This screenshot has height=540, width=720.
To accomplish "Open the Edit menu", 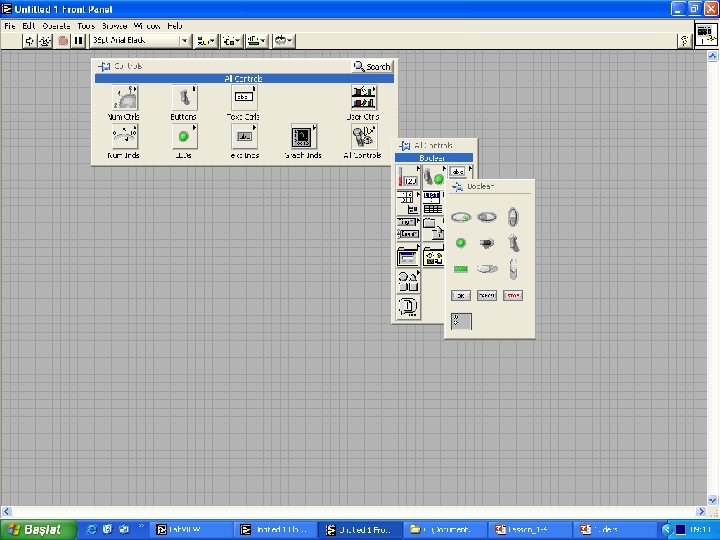I will click(28, 26).
